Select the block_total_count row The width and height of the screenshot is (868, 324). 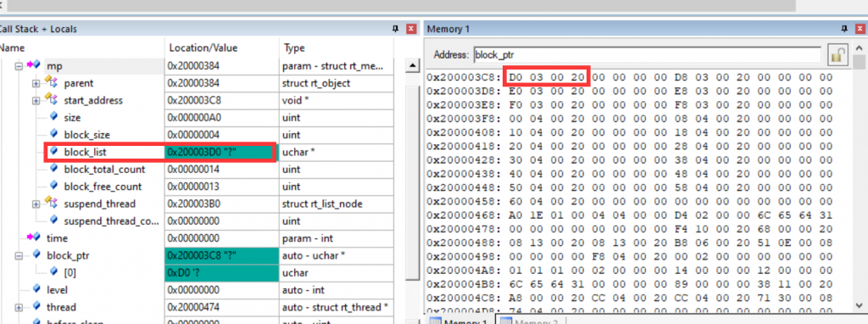(x=197, y=170)
